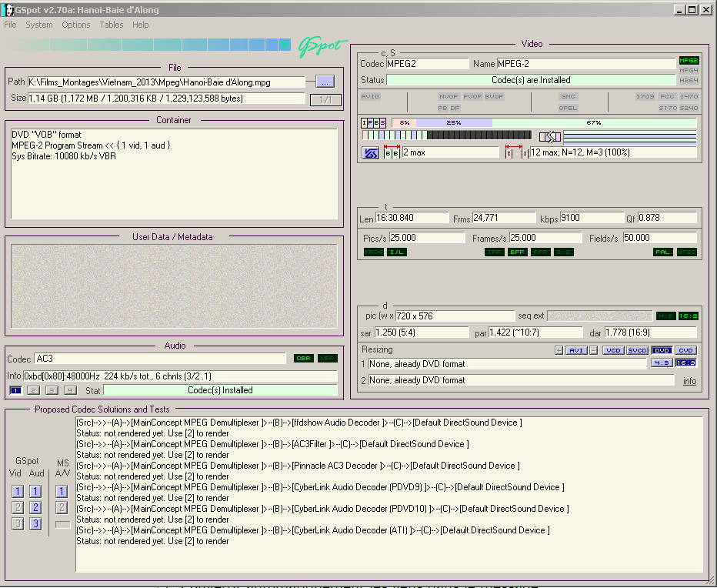The width and height of the screenshot is (717, 588).
Task: Click the file Path input field
Action: tap(166, 82)
